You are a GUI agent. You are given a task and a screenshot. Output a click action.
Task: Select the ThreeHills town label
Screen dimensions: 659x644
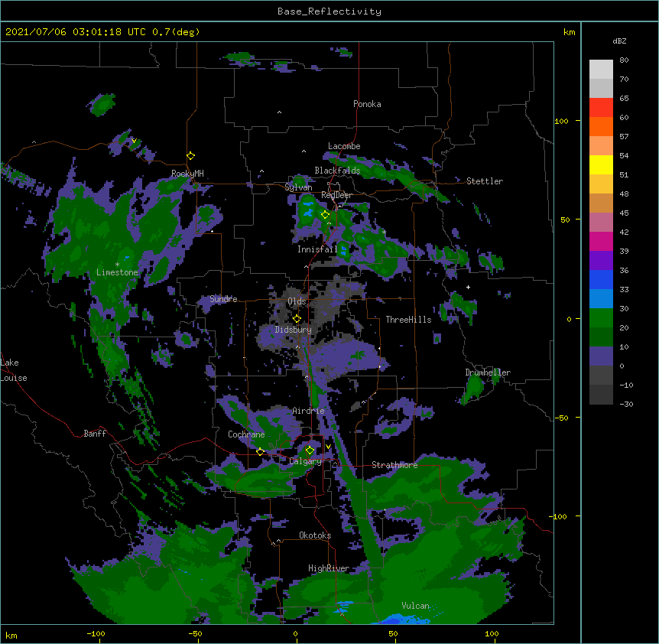408,320
